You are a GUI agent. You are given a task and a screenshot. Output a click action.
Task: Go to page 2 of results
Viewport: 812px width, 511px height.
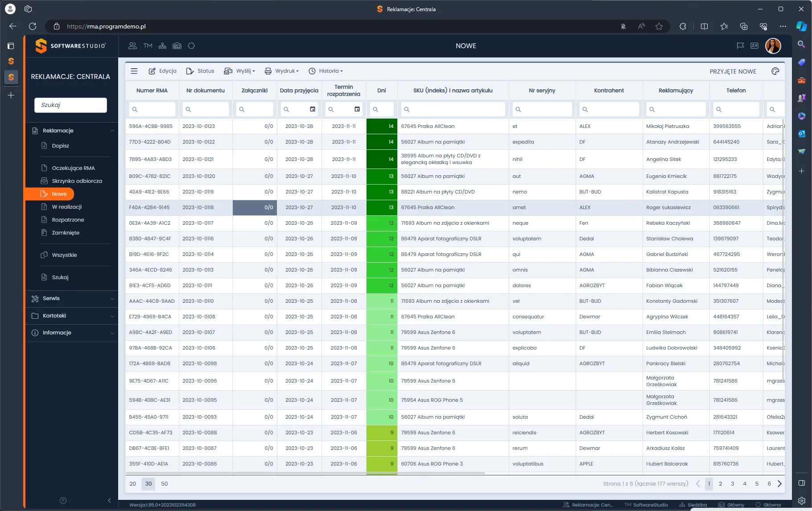click(720, 484)
